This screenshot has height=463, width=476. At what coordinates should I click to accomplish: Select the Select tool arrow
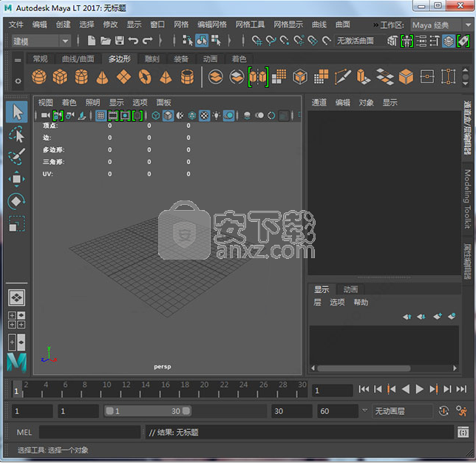coord(17,112)
